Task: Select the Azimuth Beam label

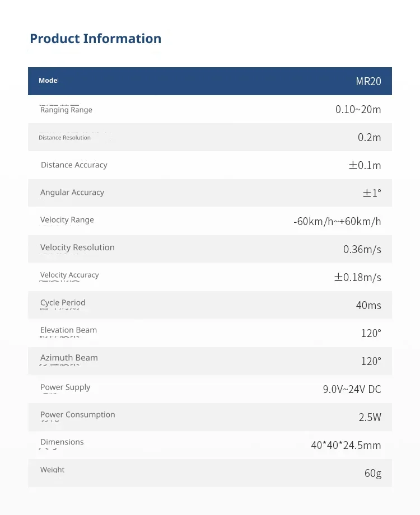Action: pos(69,358)
